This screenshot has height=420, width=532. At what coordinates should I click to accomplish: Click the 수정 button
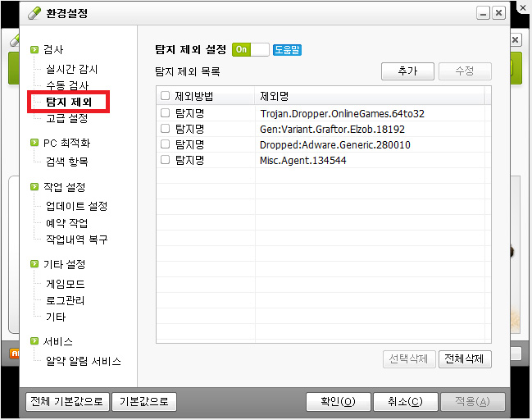pos(465,71)
